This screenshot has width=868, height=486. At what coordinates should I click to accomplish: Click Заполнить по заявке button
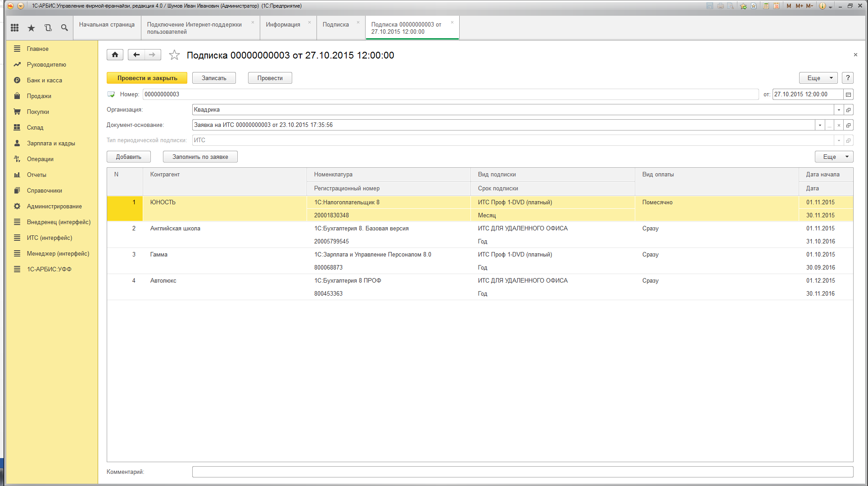tap(200, 157)
